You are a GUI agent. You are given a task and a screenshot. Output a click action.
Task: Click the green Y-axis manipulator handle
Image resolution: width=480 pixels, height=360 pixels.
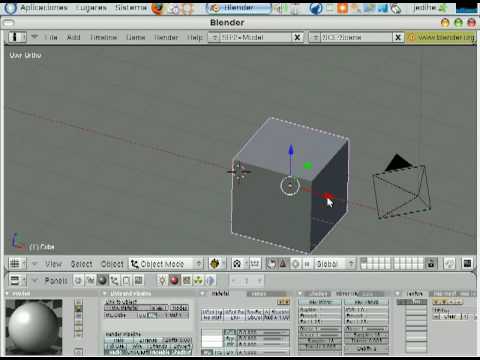coord(308,166)
